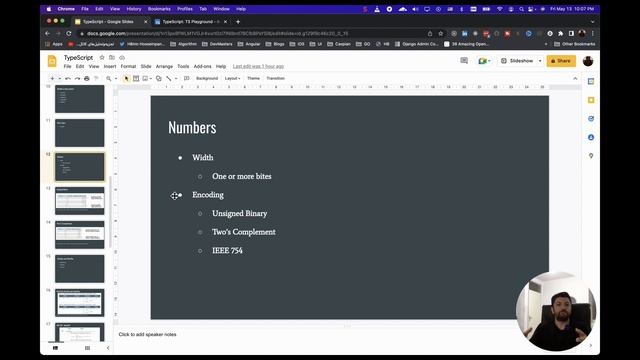Screen dimensions: 640x360
Task: Open Calendar in the side panel
Action: (x=591, y=82)
